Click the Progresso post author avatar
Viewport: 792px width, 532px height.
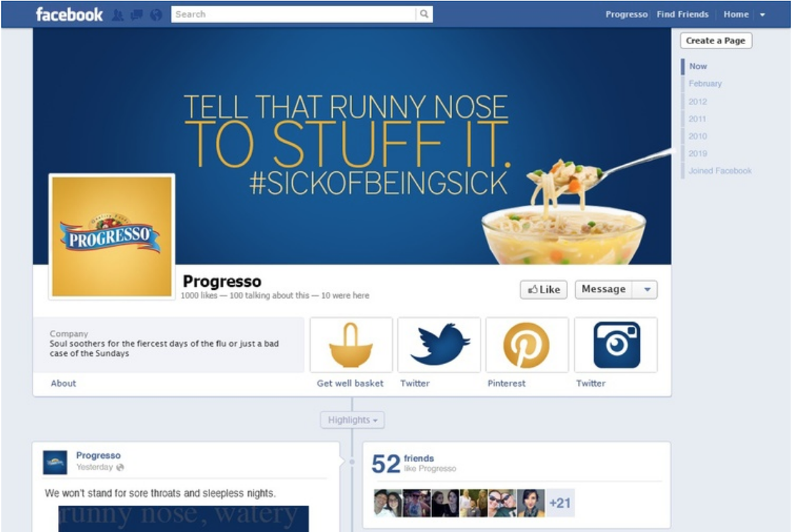coord(55,462)
